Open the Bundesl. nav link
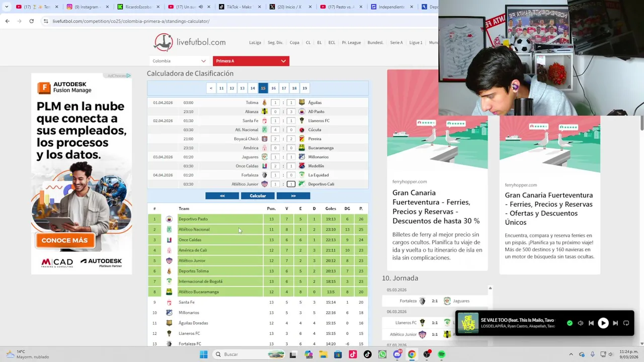 [375, 43]
